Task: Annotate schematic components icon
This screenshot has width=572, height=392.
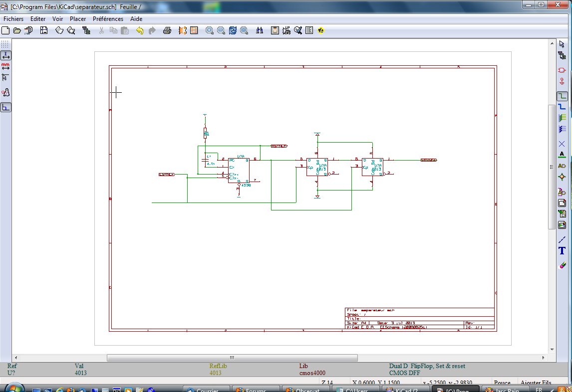Action: click(x=286, y=30)
